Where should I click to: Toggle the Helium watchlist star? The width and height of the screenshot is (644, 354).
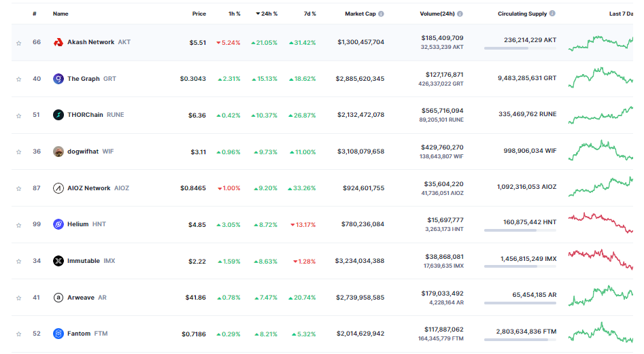(18, 225)
